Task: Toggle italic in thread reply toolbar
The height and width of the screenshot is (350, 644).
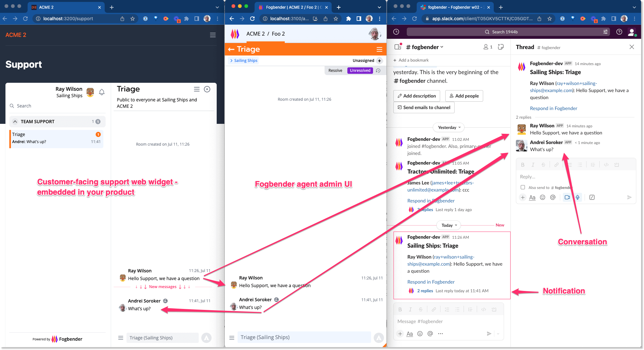Action: [x=533, y=165]
